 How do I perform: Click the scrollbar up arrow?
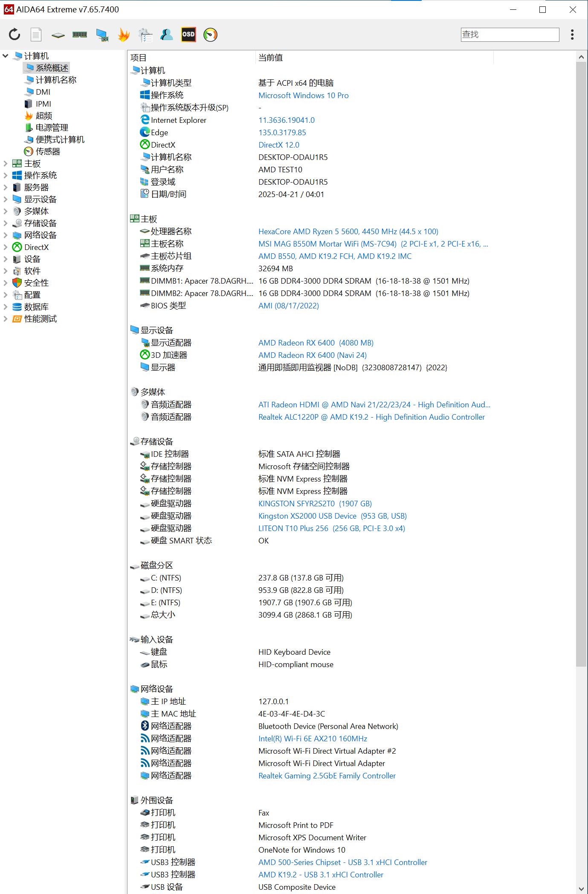[x=581, y=57]
